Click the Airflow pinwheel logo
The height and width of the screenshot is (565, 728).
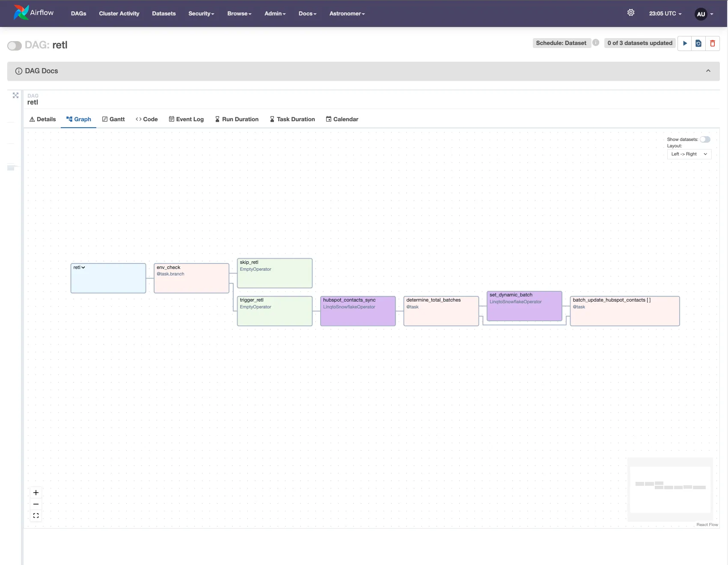point(21,13)
